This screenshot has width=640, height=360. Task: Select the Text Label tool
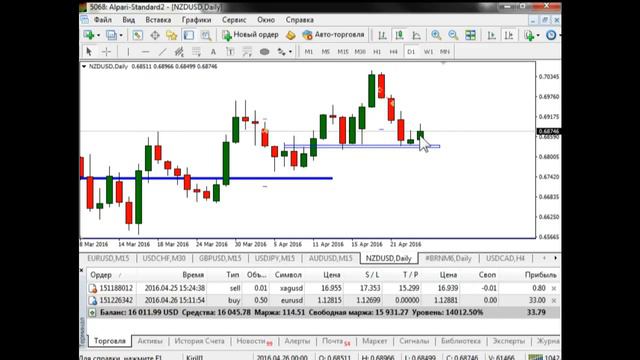coord(230,52)
